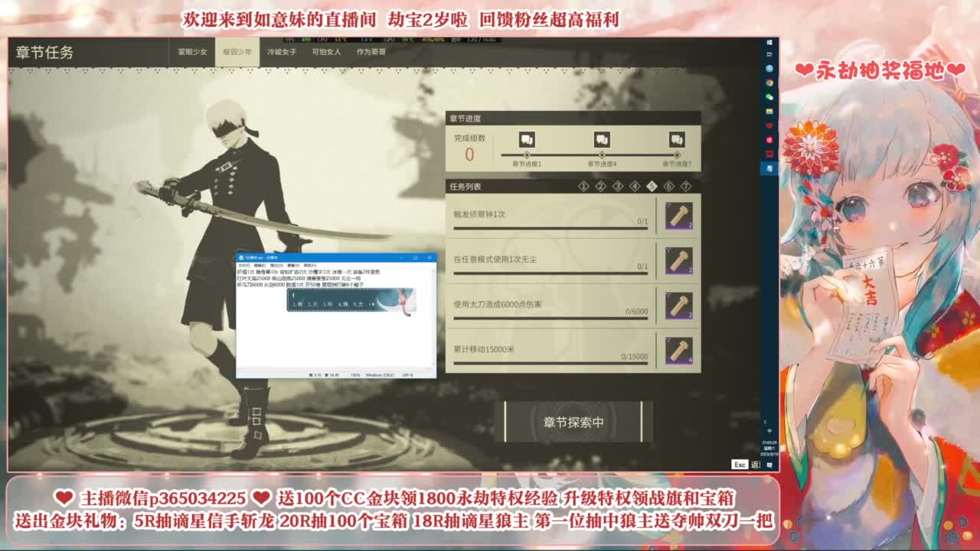Click the 章节任务 page title

click(45, 53)
